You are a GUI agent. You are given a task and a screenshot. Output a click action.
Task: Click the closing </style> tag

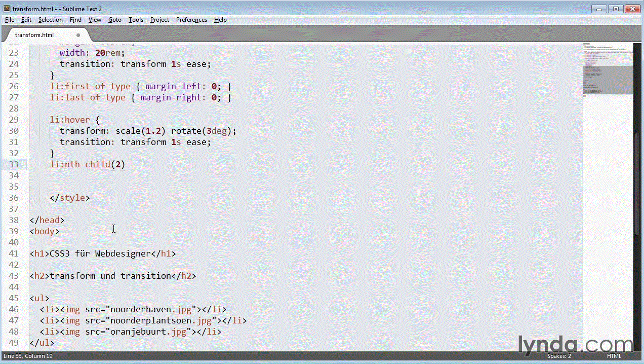coord(70,198)
